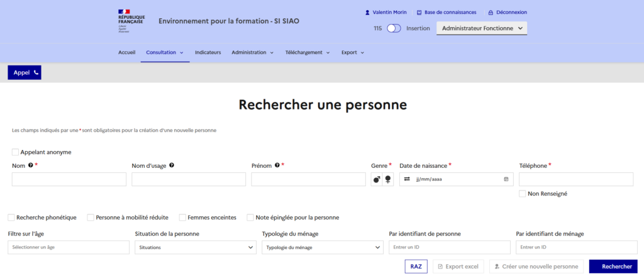The image size is (644, 278).
Task: Click the RAZ reset button
Action: [416, 267]
